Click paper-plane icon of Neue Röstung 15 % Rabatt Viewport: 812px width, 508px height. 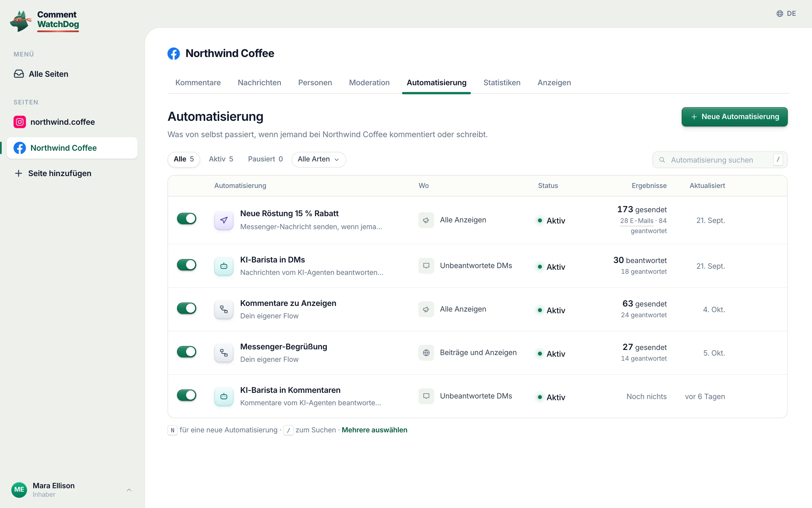pos(224,220)
